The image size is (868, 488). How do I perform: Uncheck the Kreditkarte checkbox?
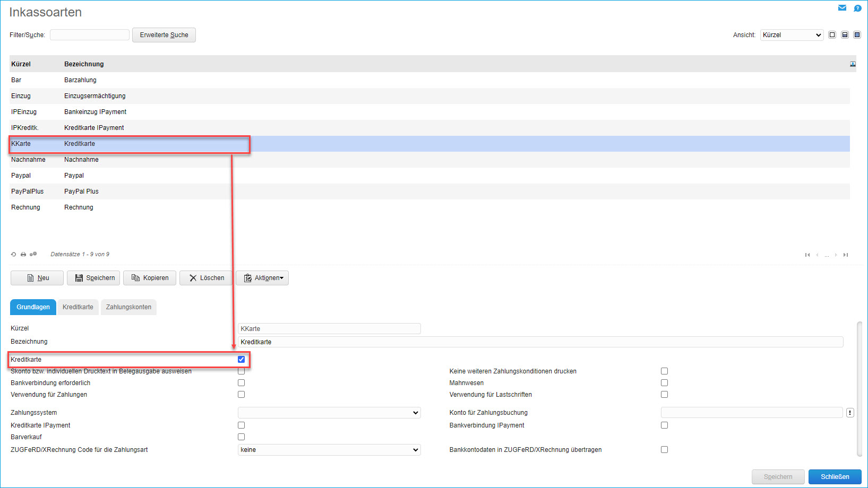coord(241,360)
